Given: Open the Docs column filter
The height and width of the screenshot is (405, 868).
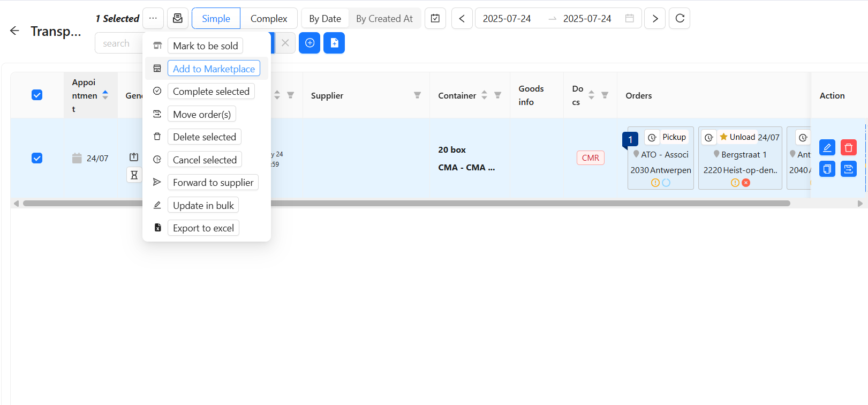Looking at the screenshot, I should [605, 95].
